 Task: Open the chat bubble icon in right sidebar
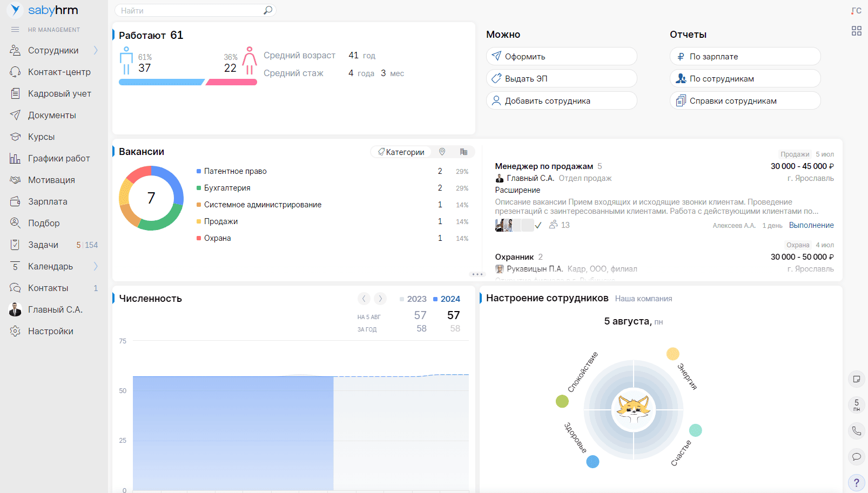tap(856, 457)
